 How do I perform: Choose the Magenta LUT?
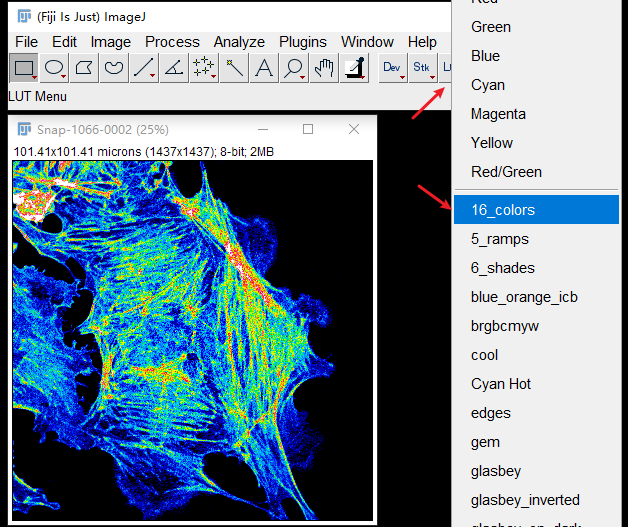tap(536, 114)
